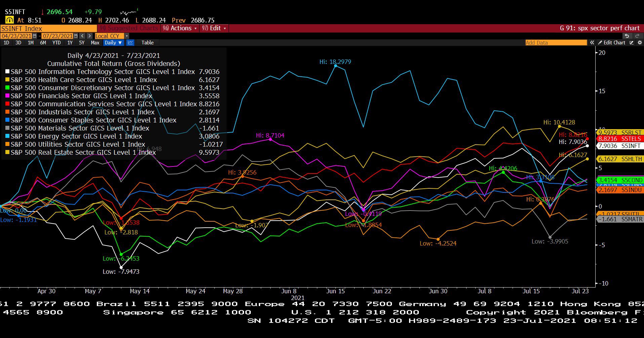The width and height of the screenshot is (644, 338).
Task: Click the start date field 04/23/2021
Action: (x=16, y=36)
